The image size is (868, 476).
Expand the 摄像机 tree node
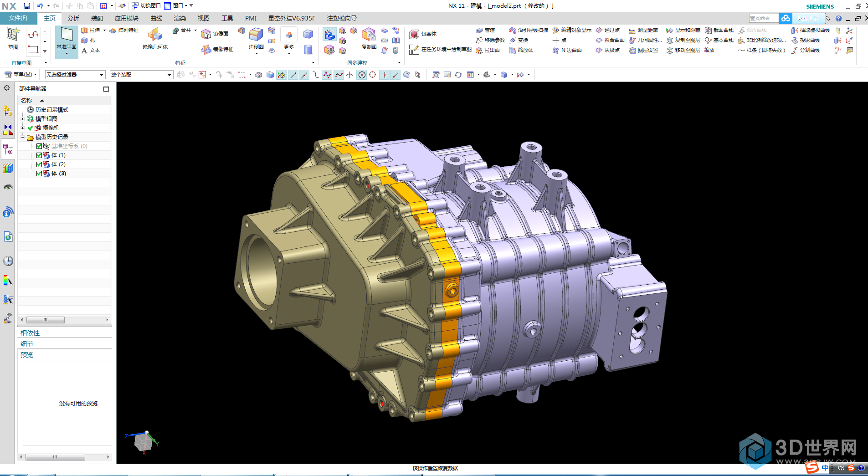22,128
